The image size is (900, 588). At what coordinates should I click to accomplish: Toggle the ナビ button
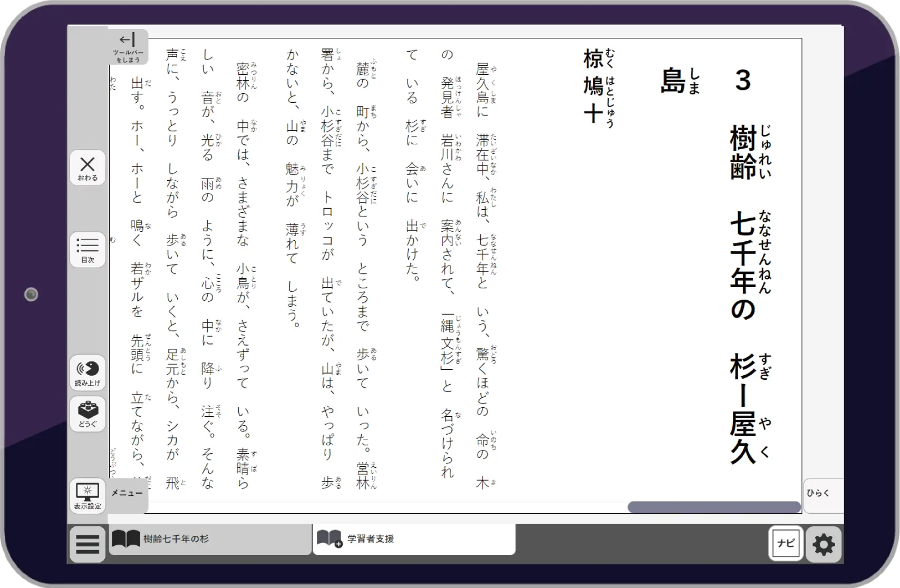point(786,543)
